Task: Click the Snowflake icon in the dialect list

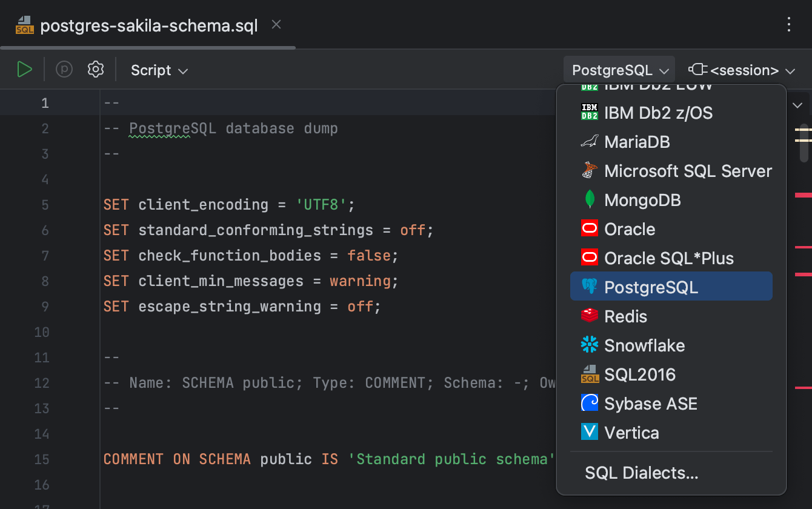Action: coord(589,345)
